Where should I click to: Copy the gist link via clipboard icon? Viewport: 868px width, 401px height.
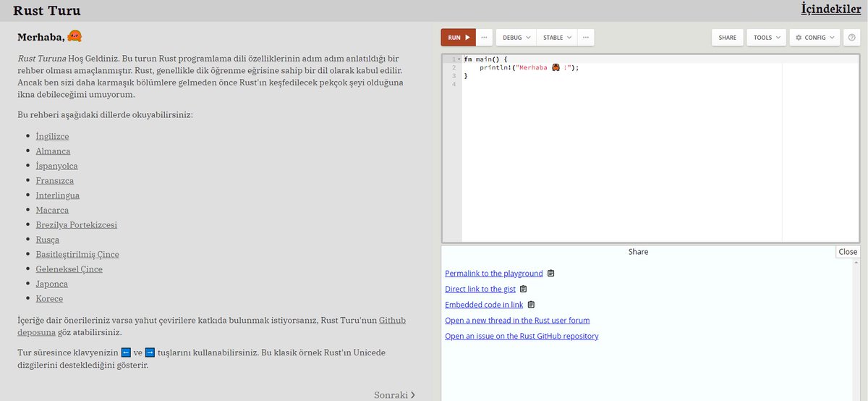point(524,289)
